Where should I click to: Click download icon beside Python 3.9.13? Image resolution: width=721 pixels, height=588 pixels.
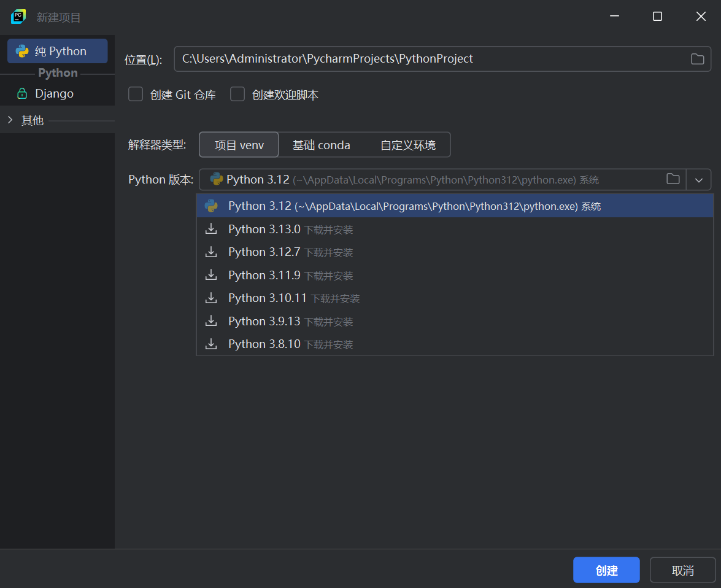[x=211, y=320]
